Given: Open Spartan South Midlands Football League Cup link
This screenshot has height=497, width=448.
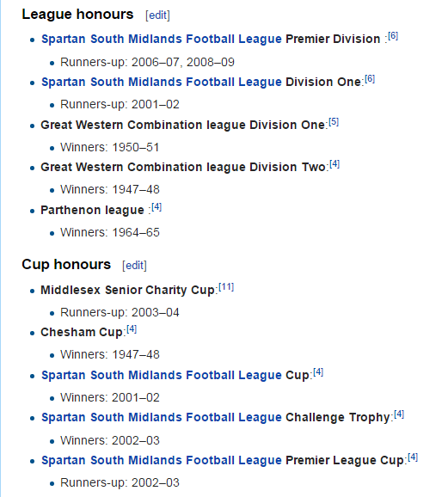Looking at the screenshot, I should point(162,375).
